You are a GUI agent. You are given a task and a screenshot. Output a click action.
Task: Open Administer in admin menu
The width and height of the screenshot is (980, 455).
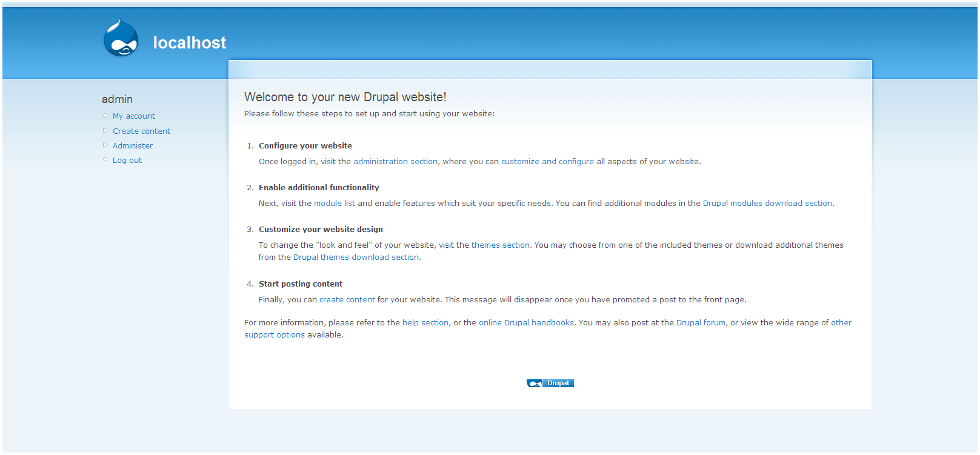point(133,145)
